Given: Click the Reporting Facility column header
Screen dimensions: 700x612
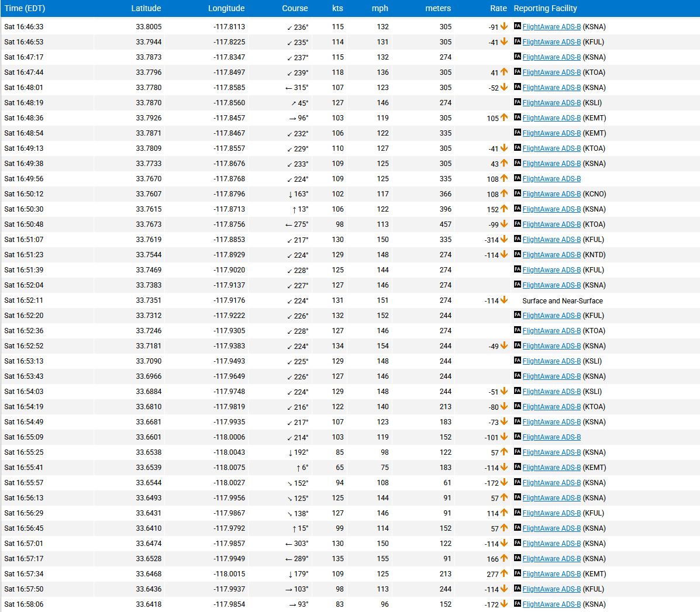Looking at the screenshot, I should [x=545, y=8].
